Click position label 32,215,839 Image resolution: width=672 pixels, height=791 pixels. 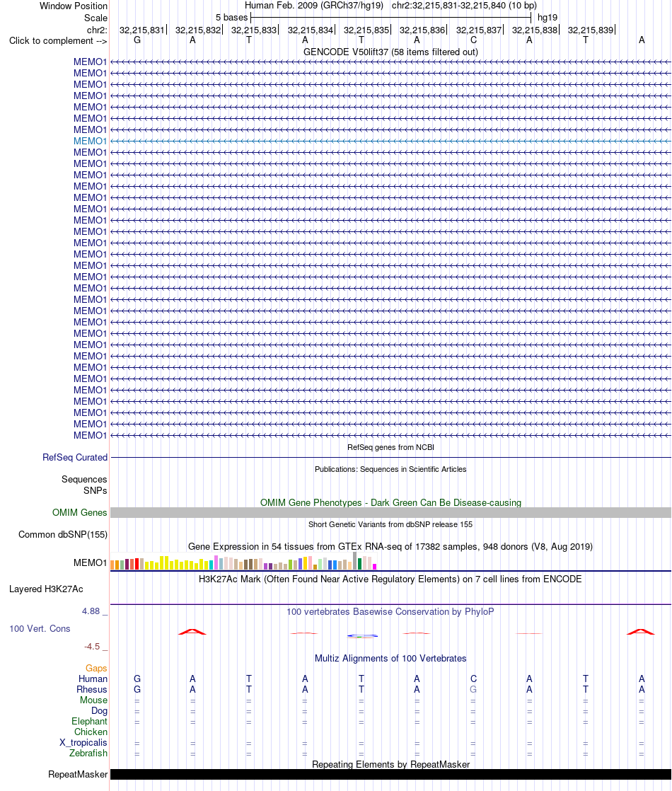tap(591, 30)
